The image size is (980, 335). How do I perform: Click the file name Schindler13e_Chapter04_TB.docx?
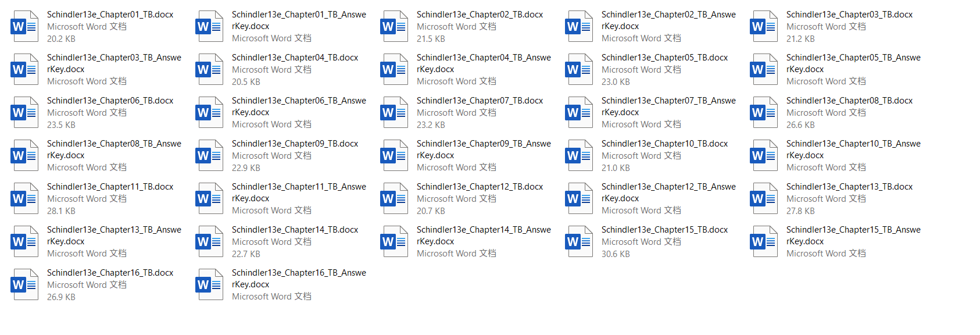click(x=295, y=58)
